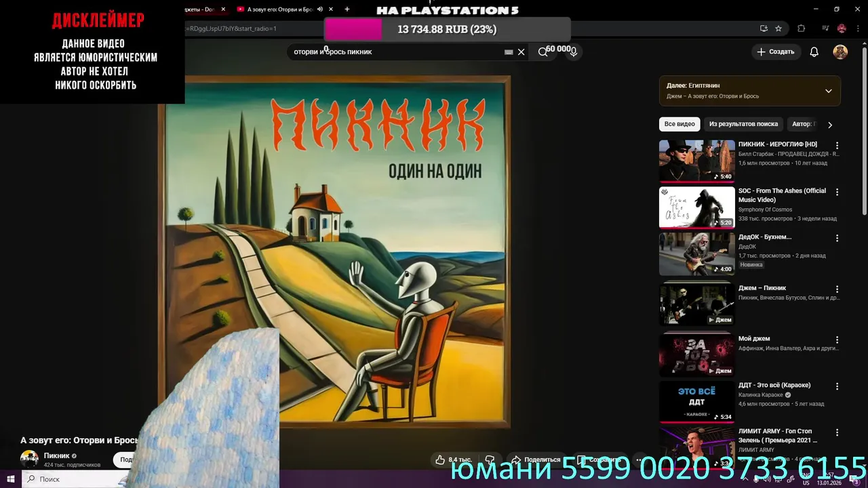Click the Поделиться share button
Viewport: 868px width, 488px height.
(x=536, y=460)
